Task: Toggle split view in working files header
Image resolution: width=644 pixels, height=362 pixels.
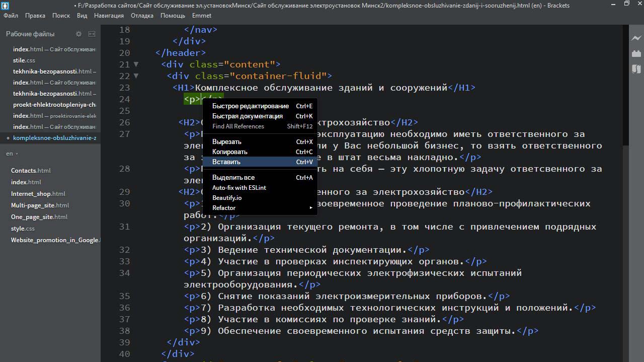Action: tap(92, 34)
